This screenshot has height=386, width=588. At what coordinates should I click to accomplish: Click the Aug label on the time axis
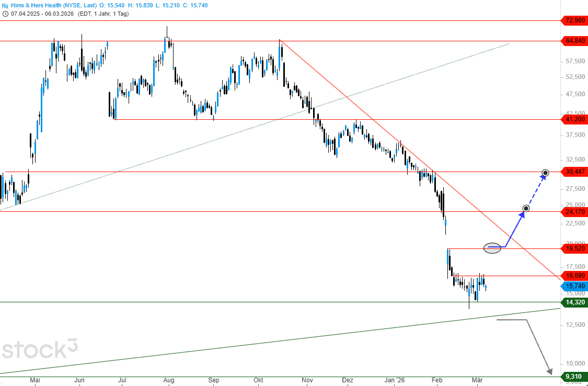[x=168, y=380]
